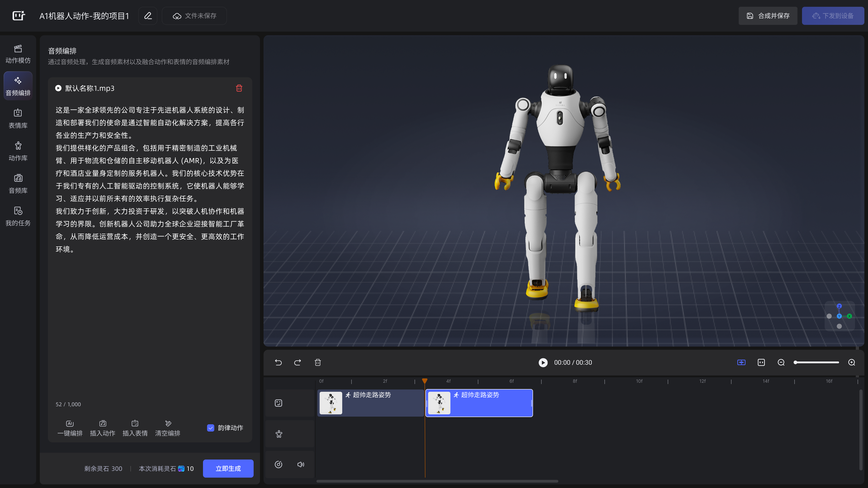The width and height of the screenshot is (868, 488).
Task: Play the 默认名称1.mp3 audio preview
Action: (58, 88)
